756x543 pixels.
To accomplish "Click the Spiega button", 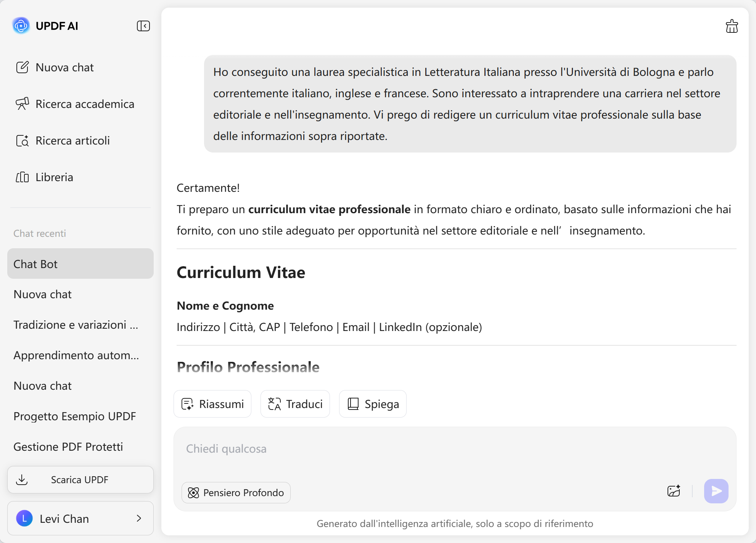I will pos(373,404).
